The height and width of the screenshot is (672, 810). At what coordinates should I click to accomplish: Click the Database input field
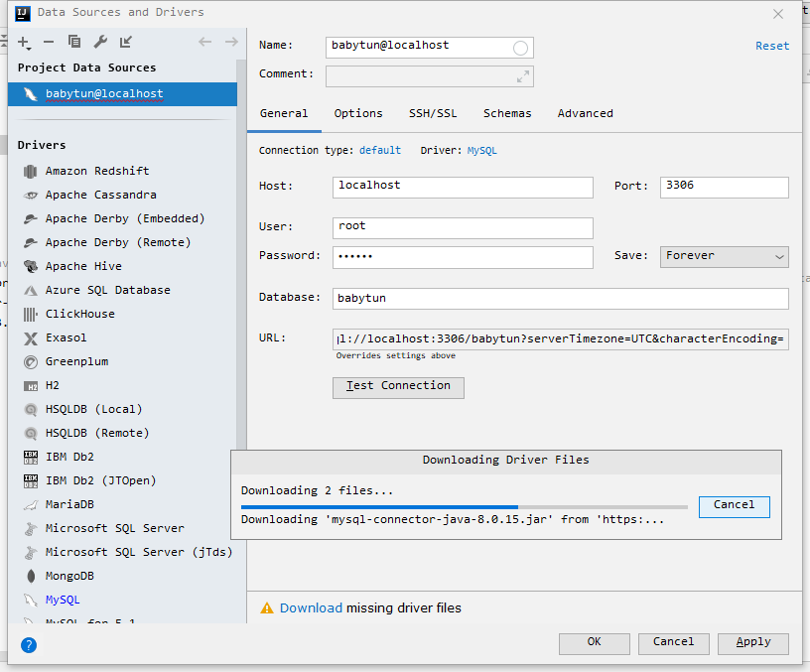(x=561, y=299)
